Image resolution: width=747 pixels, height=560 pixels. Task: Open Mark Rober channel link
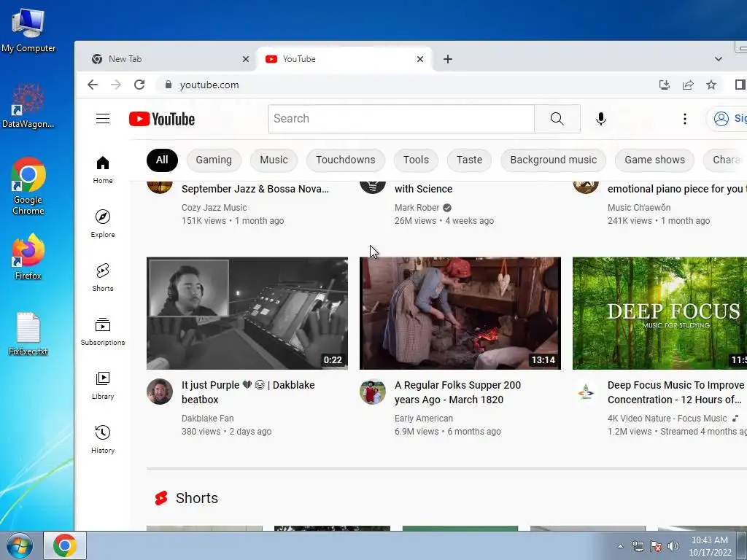(417, 208)
